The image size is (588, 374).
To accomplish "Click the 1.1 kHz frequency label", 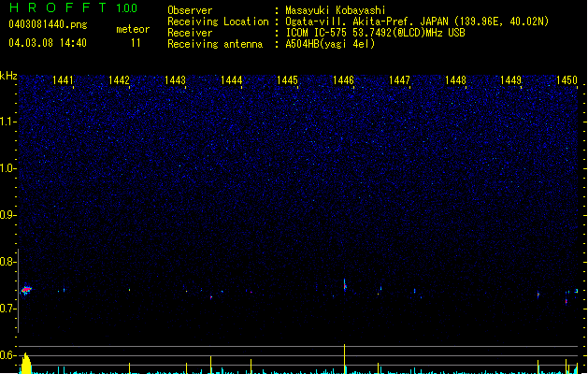I will pyautogui.click(x=8, y=122).
